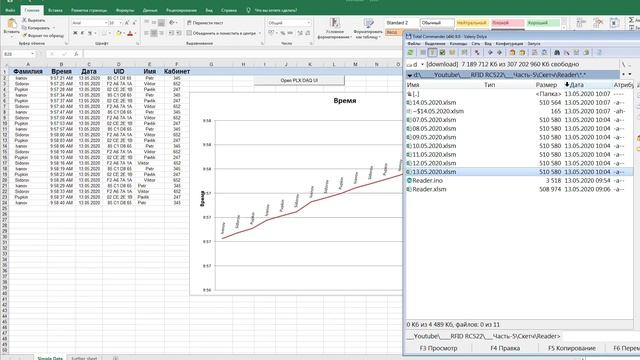Click the F4 Правка button

click(505, 348)
